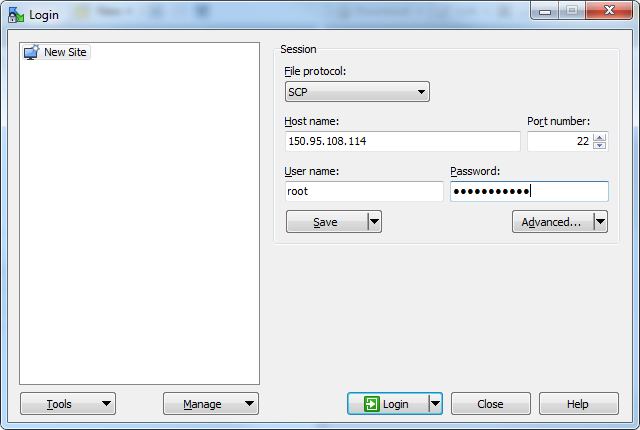Viewport: 640px width, 430px height.
Task: Open Help for the login dialog
Action: click(579, 404)
